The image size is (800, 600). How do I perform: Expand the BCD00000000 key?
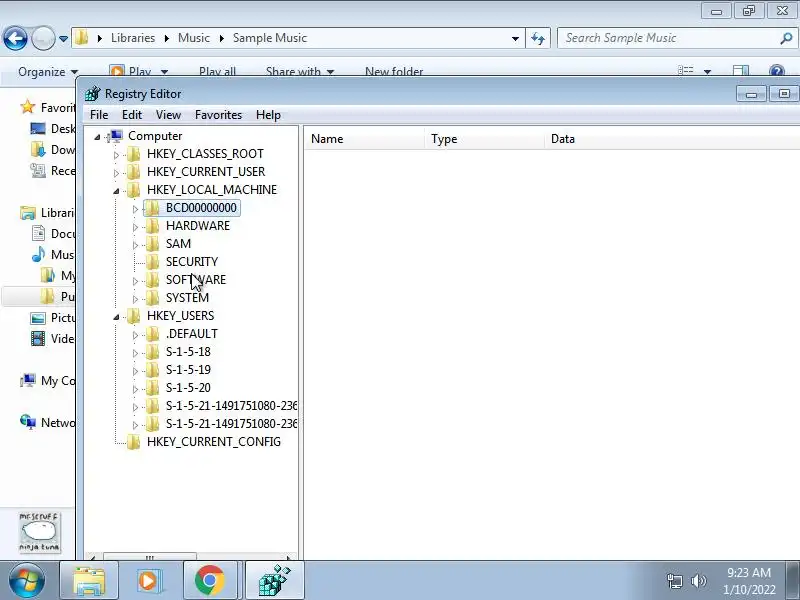tap(135, 209)
